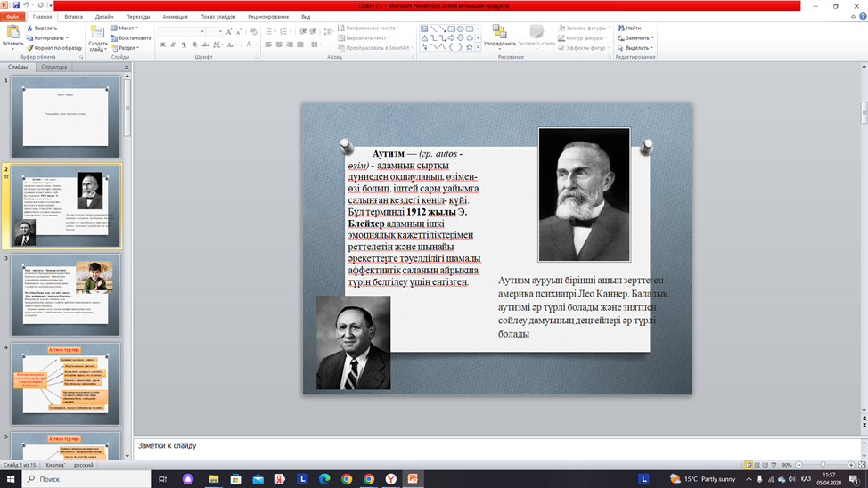Screen dimensions: 868x488
Task: Switch to the Дизайн ribbon tab
Action: click(x=104, y=17)
